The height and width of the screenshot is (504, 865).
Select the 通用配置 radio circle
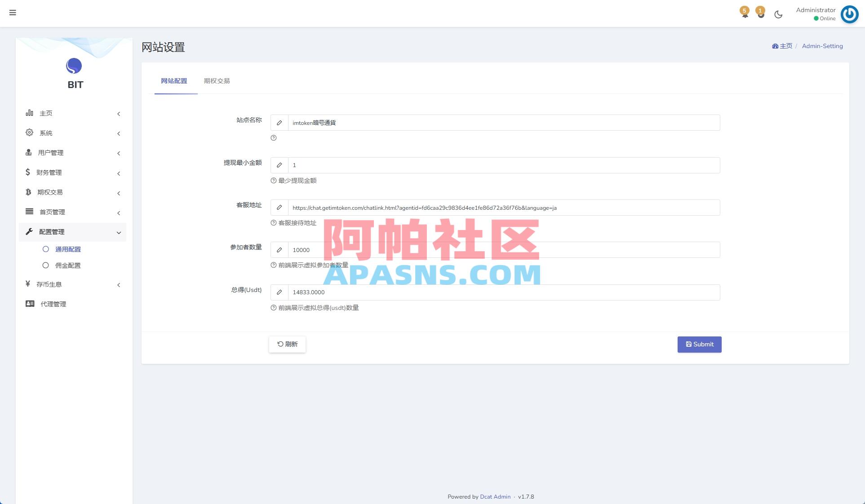tap(45, 249)
